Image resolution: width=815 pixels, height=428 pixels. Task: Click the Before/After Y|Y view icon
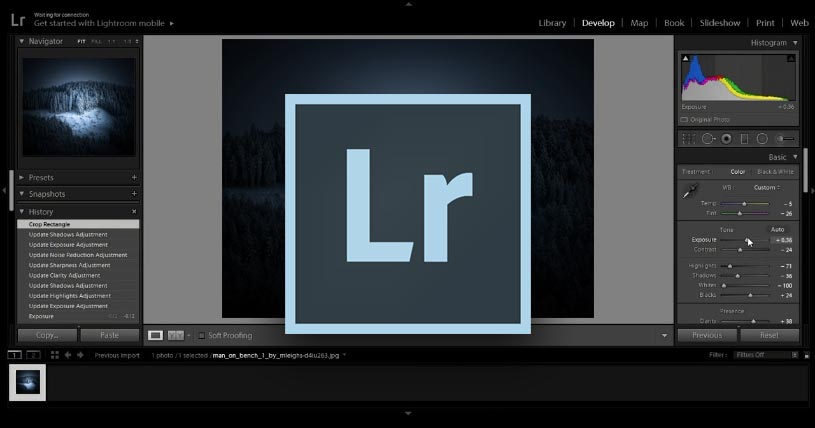[176, 335]
